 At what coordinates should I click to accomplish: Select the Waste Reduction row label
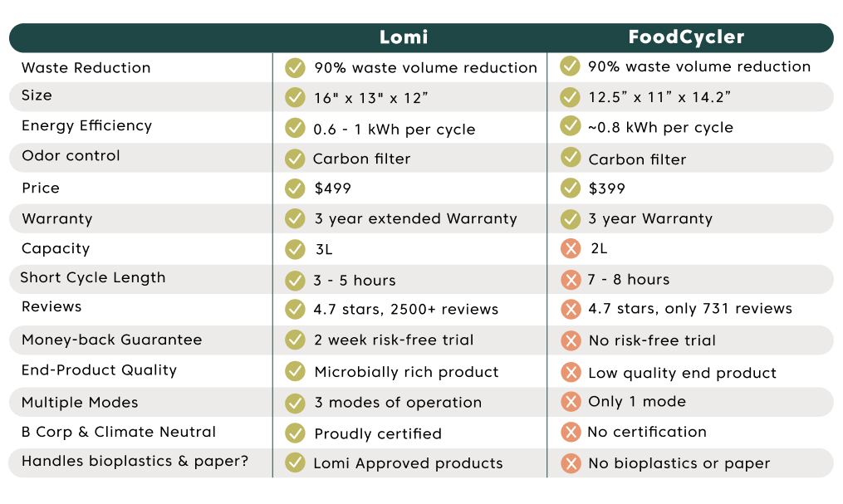[86, 68]
